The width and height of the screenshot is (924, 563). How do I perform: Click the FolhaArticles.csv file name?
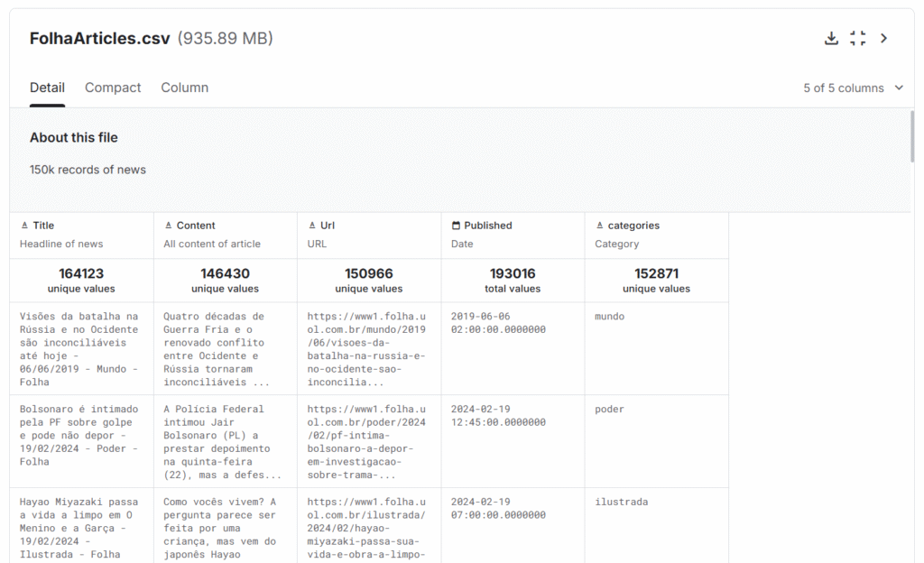[99, 38]
